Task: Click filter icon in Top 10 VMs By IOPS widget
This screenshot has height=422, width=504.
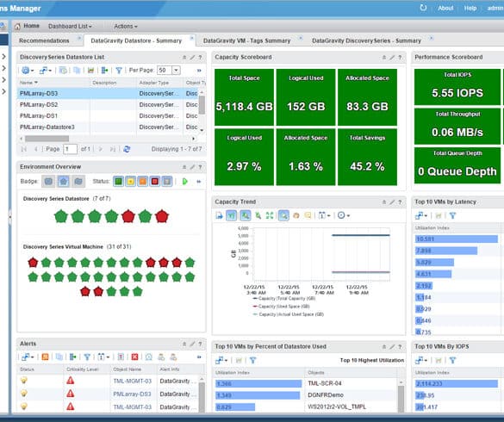Action: tap(453, 360)
